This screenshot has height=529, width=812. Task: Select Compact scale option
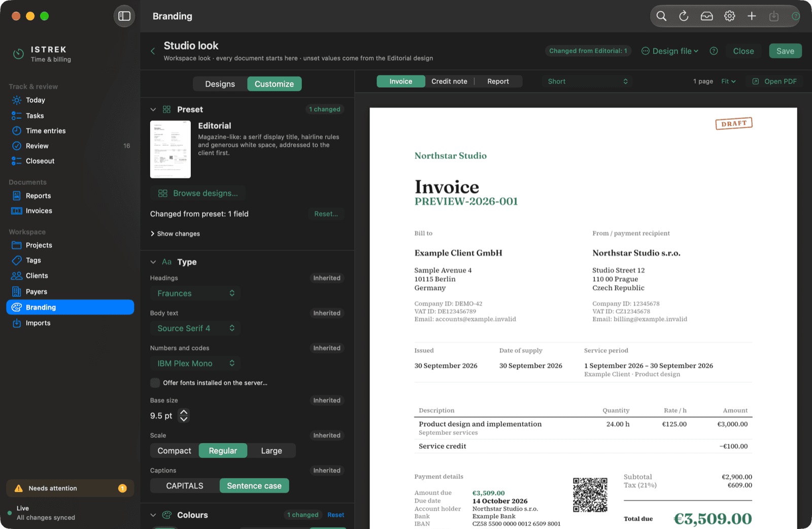pyautogui.click(x=174, y=451)
